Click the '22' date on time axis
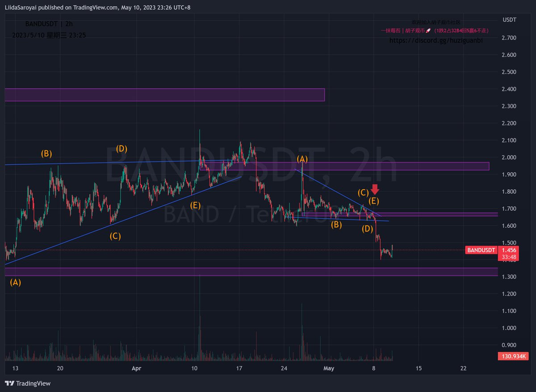 463,368
